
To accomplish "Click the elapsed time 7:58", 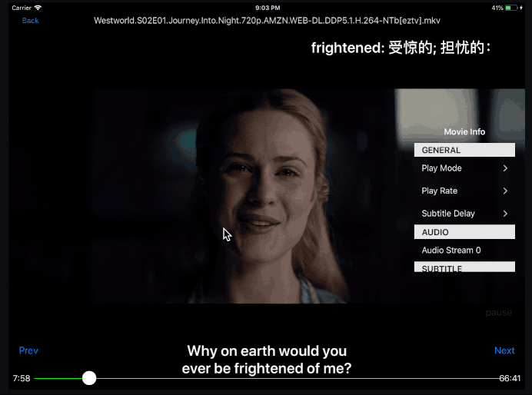I will [22, 378].
